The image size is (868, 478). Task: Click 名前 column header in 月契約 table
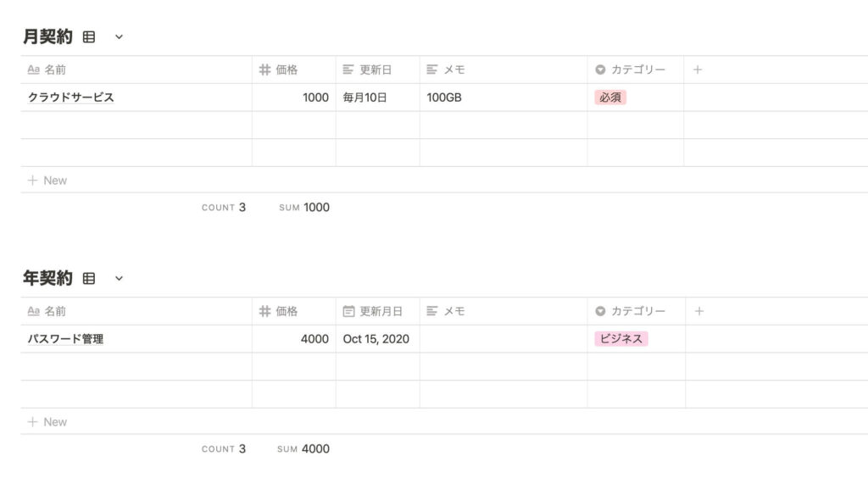tap(136, 69)
